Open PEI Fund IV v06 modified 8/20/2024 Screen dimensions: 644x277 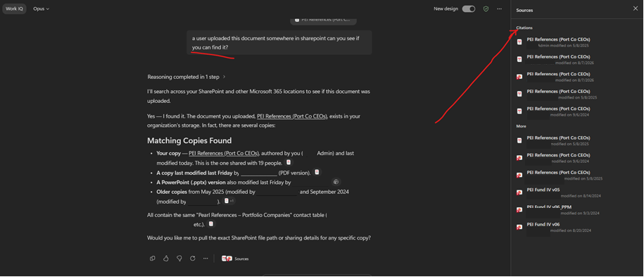[555, 227]
